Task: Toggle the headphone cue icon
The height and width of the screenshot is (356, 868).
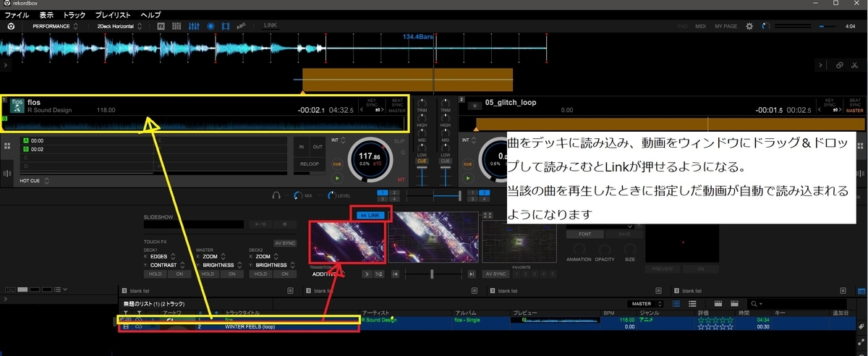Action: click(276, 195)
